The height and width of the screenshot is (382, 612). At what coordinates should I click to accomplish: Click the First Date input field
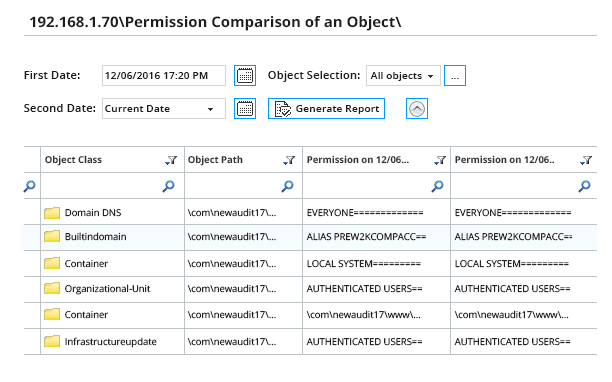[164, 75]
